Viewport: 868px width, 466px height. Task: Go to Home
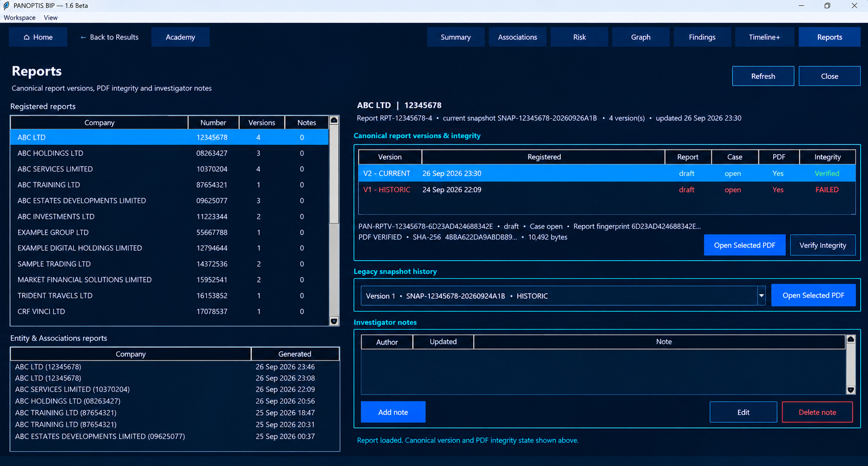(x=38, y=37)
